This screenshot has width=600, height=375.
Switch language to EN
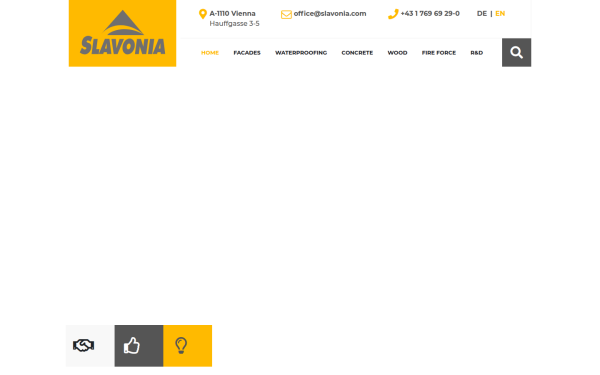pyautogui.click(x=500, y=14)
